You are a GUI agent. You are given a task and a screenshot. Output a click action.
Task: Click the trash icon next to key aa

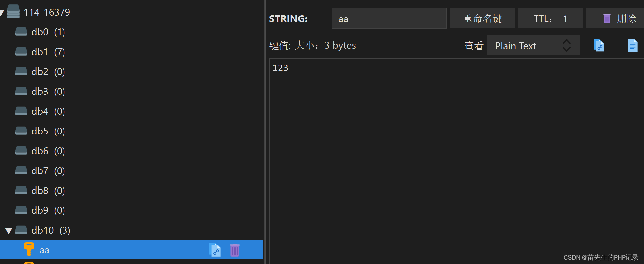click(x=235, y=250)
